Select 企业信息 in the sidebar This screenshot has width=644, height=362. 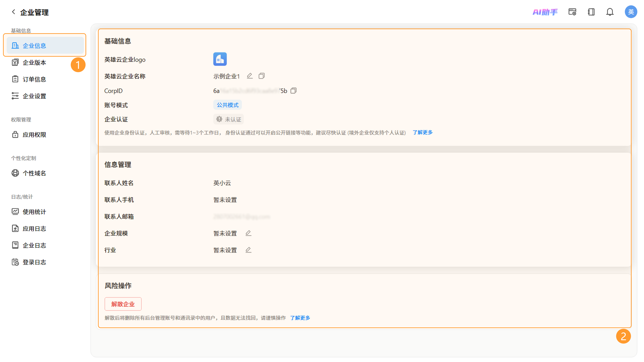pyautogui.click(x=45, y=45)
